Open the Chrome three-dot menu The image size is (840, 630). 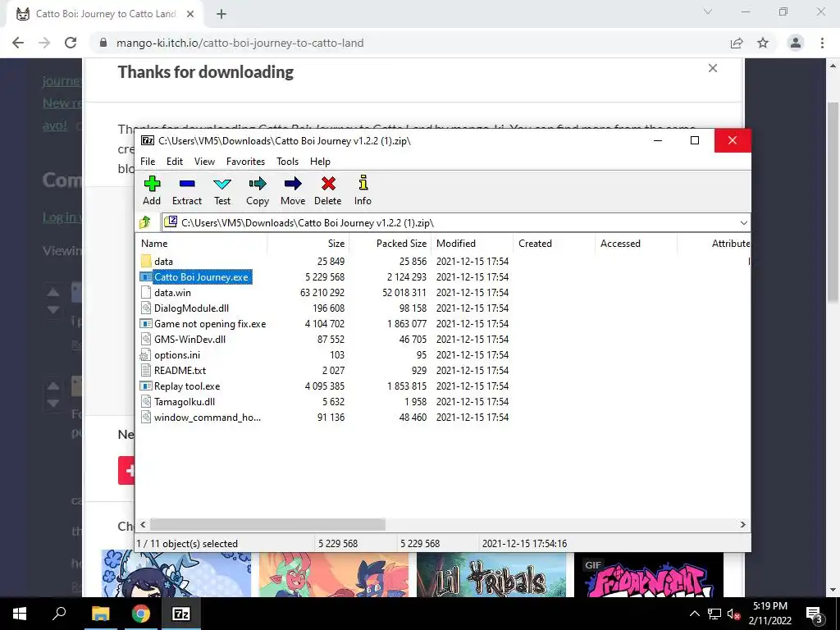(x=822, y=43)
